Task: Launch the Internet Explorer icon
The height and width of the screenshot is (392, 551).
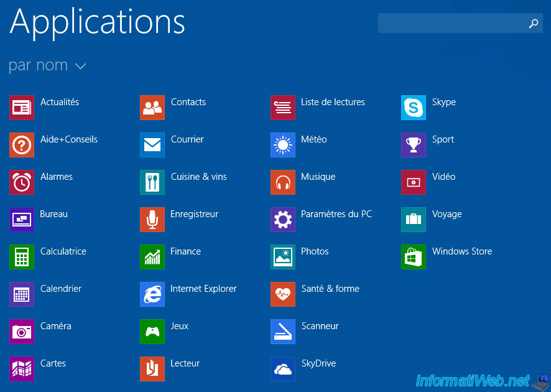Action: click(152, 294)
